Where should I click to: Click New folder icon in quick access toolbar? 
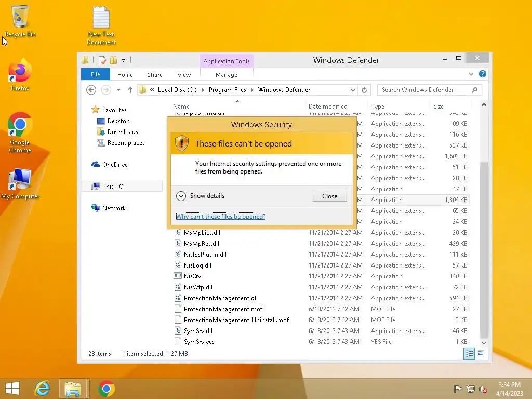tap(113, 60)
